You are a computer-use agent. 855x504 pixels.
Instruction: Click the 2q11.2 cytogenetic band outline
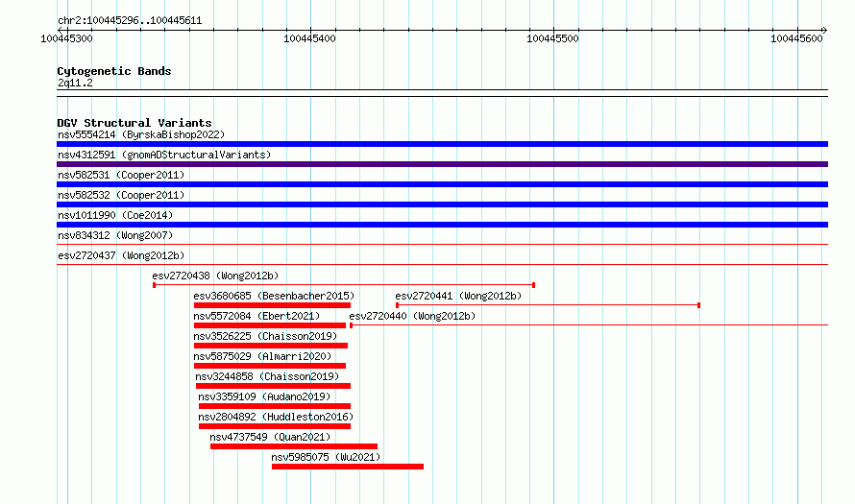[442, 93]
